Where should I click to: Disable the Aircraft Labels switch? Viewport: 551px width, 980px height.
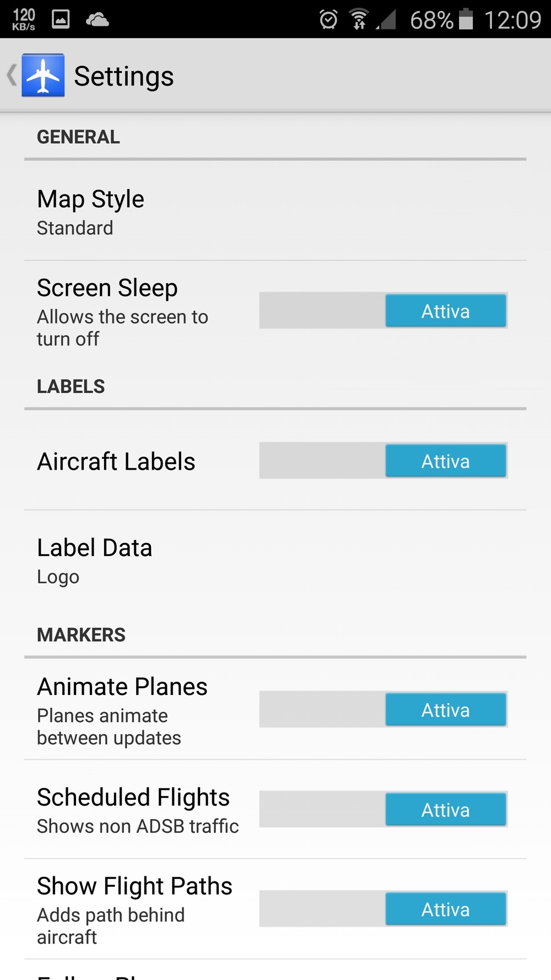tap(383, 461)
